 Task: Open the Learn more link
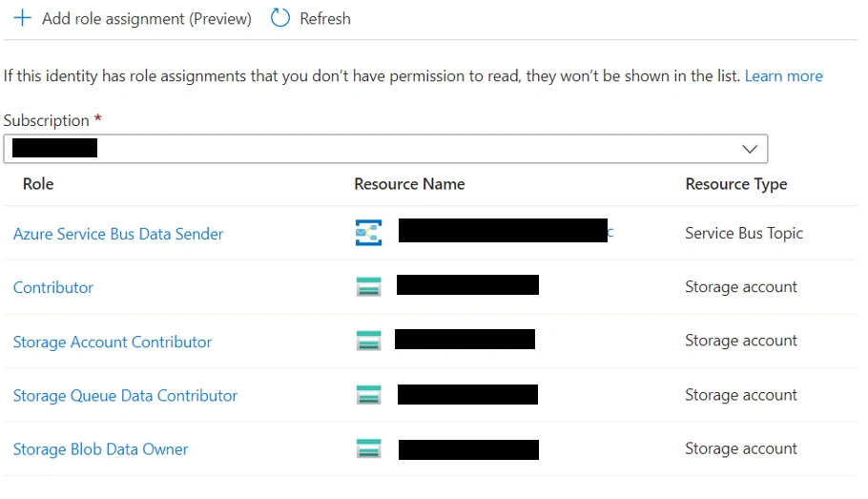pos(783,76)
